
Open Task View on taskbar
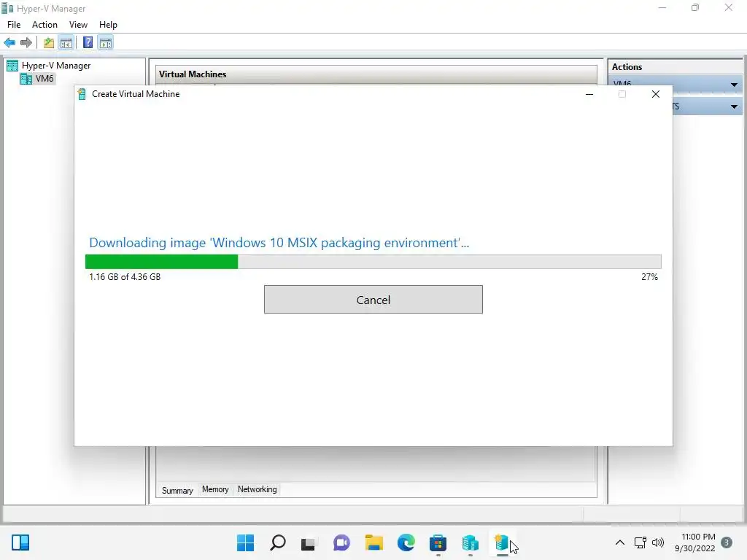pos(309,542)
